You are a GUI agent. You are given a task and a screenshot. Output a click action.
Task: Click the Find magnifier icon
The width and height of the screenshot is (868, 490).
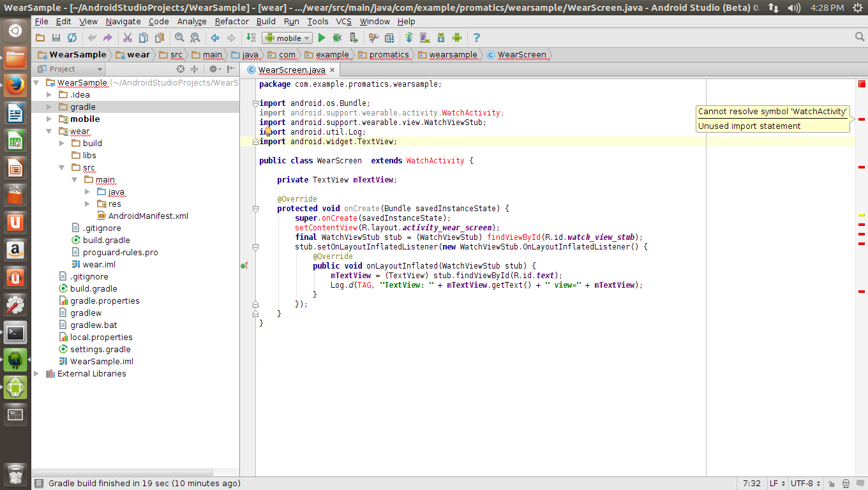[x=179, y=38]
